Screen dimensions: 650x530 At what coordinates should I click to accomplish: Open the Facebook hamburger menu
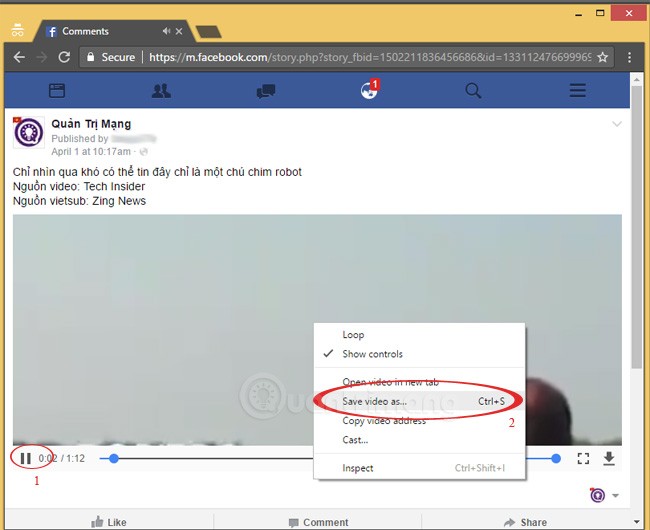coord(577,91)
